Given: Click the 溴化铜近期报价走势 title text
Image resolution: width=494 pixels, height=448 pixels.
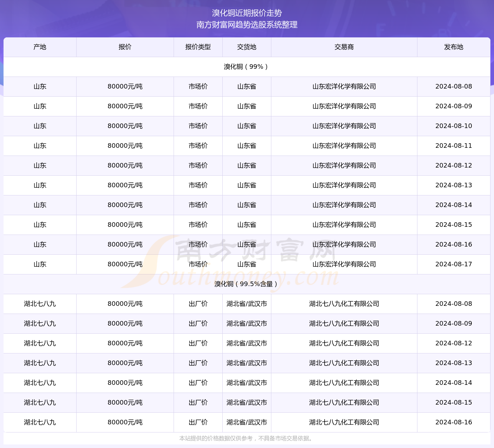Looking at the screenshot, I should pos(247,13).
